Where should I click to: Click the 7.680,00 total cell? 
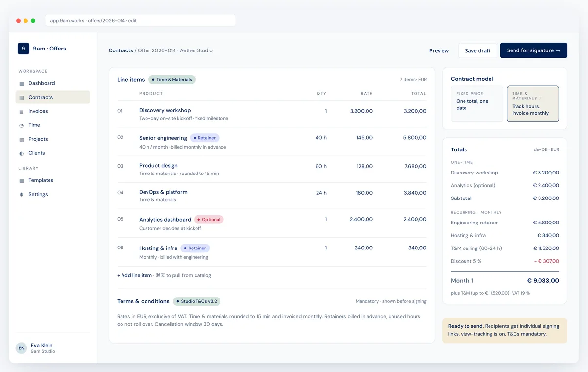[416, 166]
